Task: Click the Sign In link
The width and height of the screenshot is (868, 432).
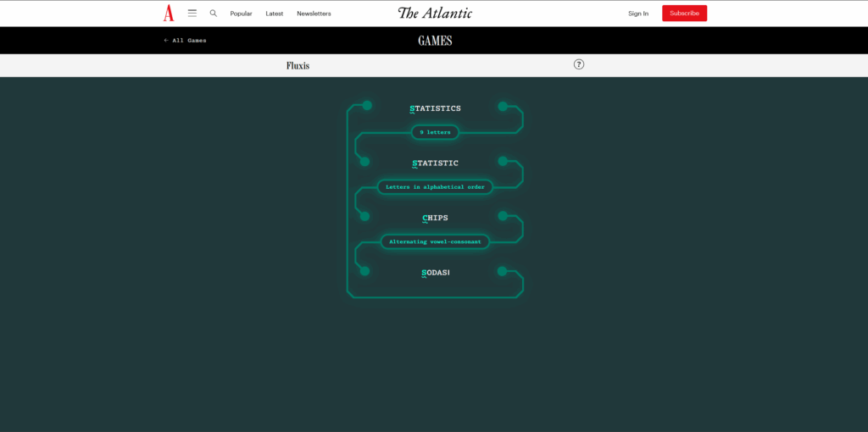Action: (638, 14)
